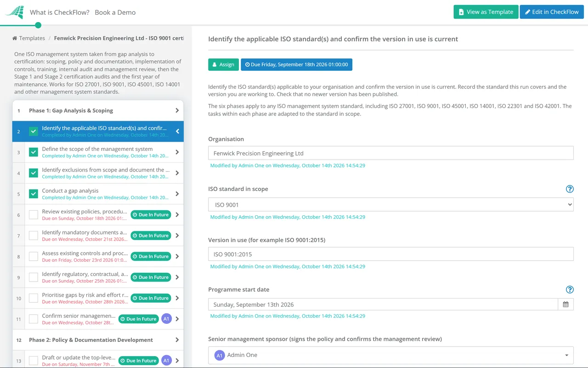Viewport: 588px width, 368px height.
Task: Click Due In Future badge on task 9
Action: (151, 277)
